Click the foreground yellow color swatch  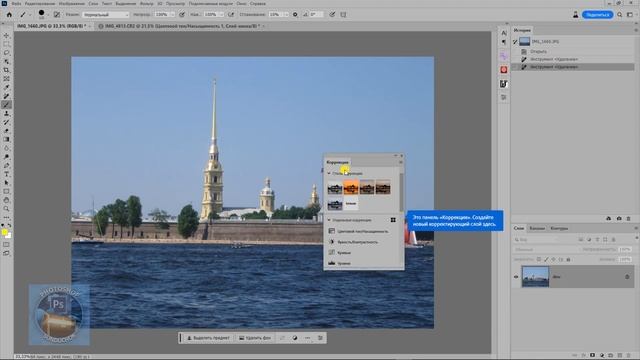[x=4, y=232]
